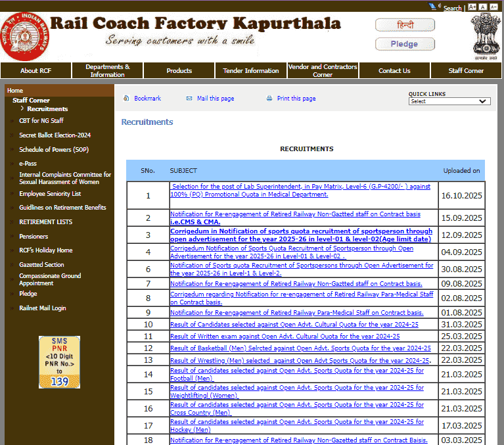The image size is (504, 445).
Task: Click the decrease font size A- icon
Action: [493, 7]
